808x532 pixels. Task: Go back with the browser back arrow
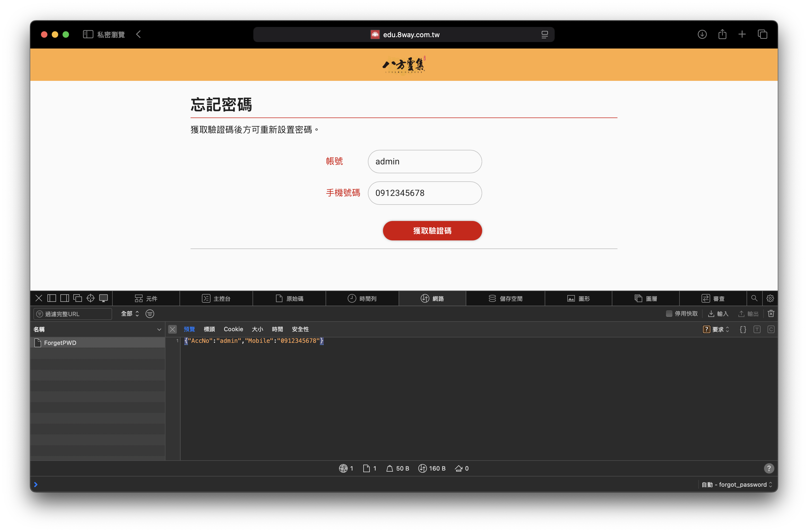(x=139, y=34)
